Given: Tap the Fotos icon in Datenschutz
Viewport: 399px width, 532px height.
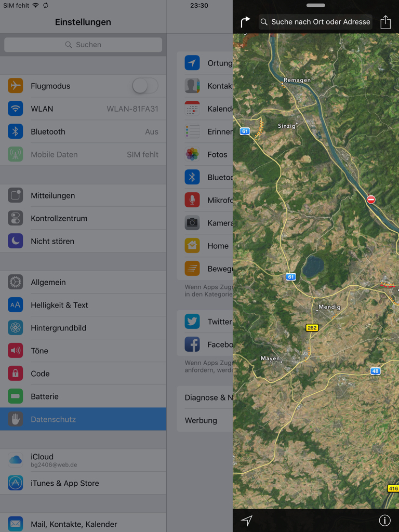Looking at the screenshot, I should coord(192,154).
